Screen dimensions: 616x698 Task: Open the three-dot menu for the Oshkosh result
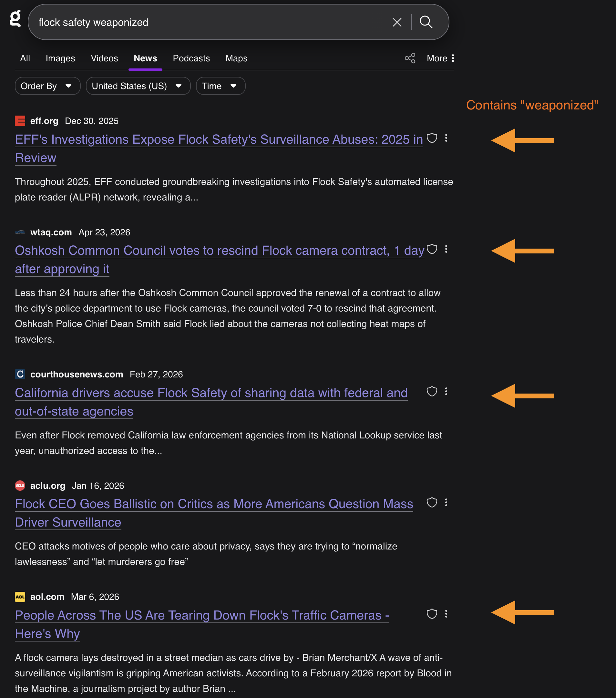(x=446, y=249)
